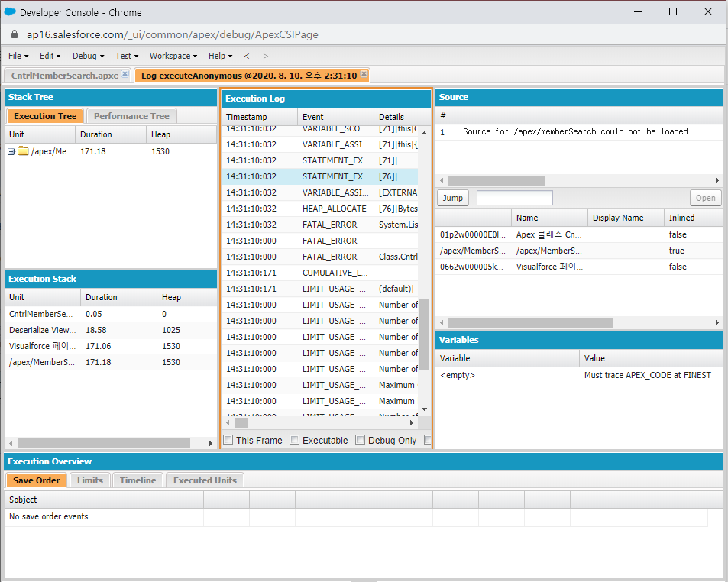
Task: Select the CUMULATIVE_L... log row
Action: (x=320, y=273)
